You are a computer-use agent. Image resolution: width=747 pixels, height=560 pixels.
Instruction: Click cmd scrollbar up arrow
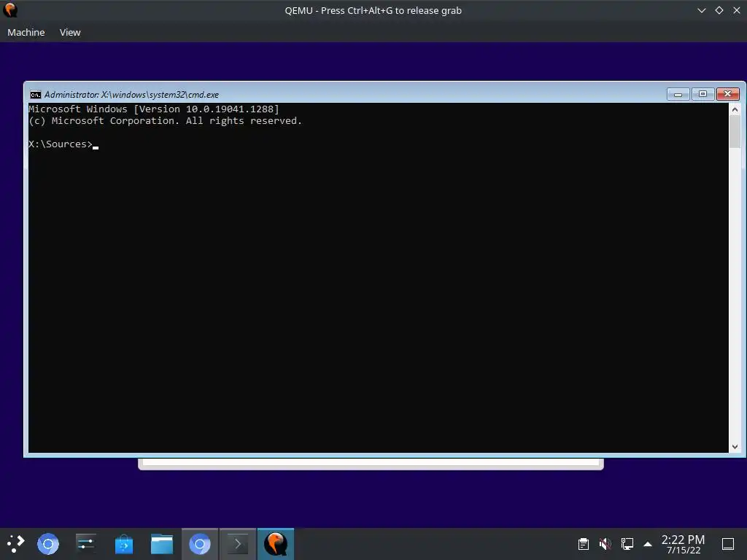735,109
